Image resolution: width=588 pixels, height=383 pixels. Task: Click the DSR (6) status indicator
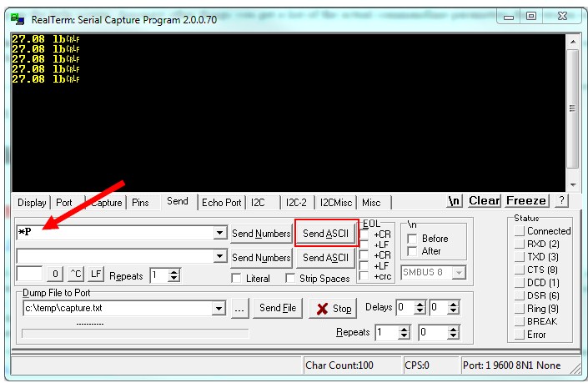(519, 295)
